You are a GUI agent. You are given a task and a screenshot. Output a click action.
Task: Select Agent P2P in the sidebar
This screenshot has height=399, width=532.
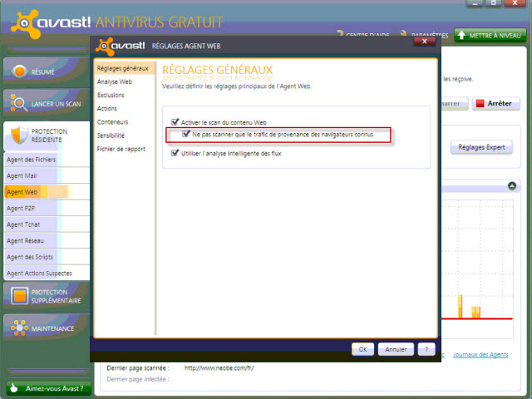pos(47,209)
